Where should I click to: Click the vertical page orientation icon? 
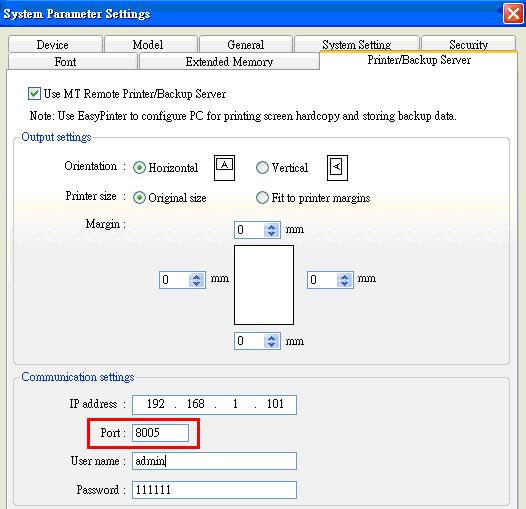(x=337, y=168)
